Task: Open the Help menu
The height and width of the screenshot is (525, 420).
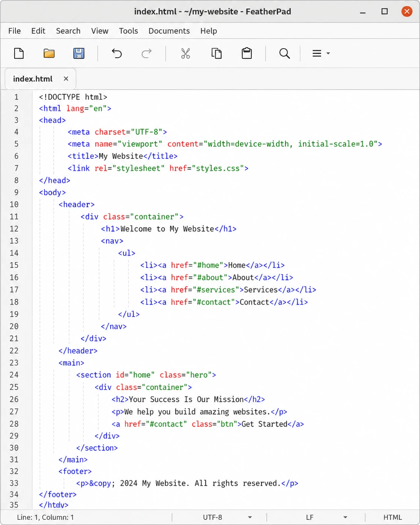Action: (x=209, y=31)
